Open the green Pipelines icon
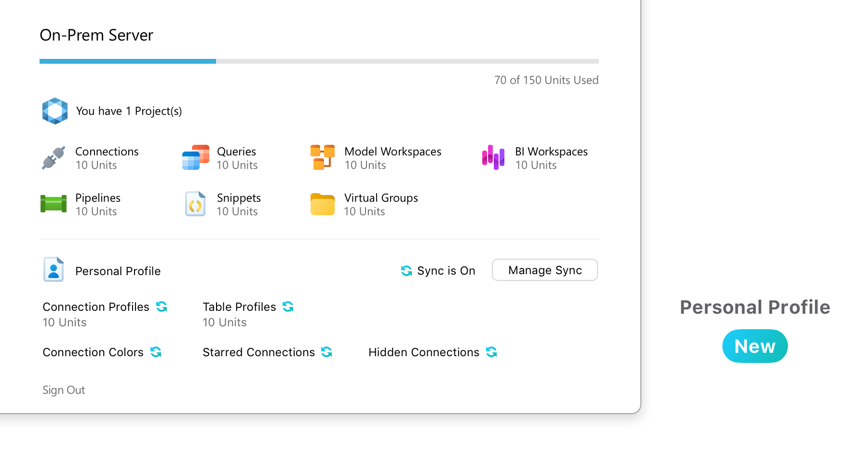The width and height of the screenshot is (868, 473). (x=54, y=204)
